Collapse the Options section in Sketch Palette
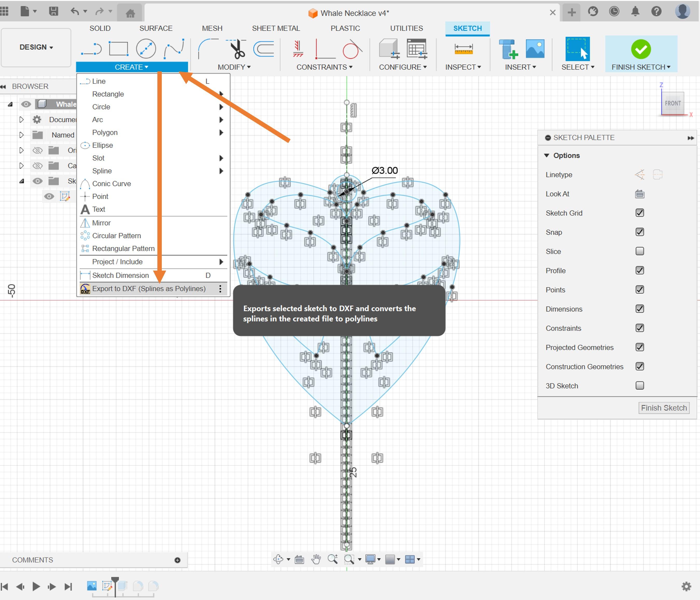 pyautogui.click(x=547, y=155)
